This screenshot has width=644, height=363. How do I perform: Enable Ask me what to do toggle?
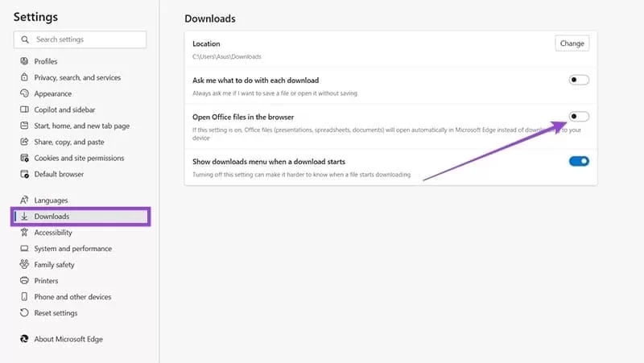[579, 80]
